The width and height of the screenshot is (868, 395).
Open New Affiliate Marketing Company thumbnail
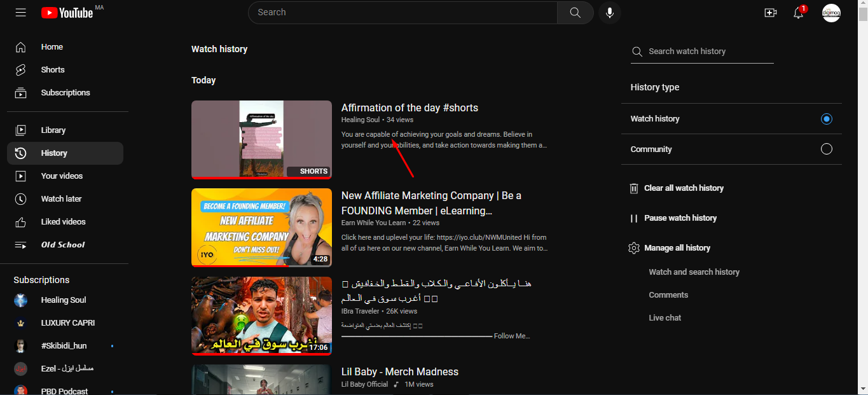[x=261, y=228]
